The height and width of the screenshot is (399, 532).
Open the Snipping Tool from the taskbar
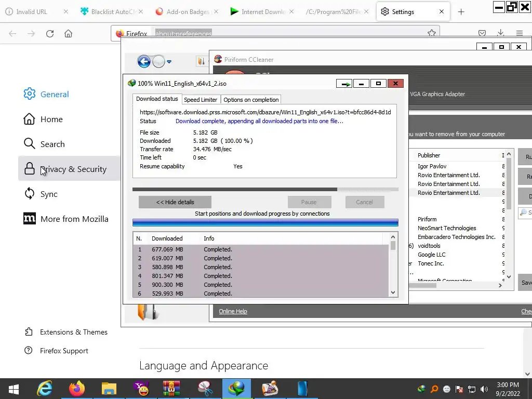pos(205,389)
